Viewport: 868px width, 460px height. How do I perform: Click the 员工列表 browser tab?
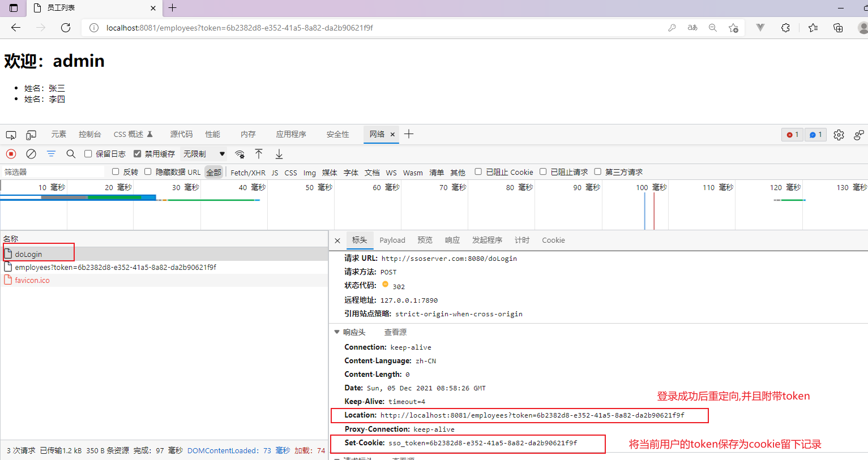click(93, 8)
